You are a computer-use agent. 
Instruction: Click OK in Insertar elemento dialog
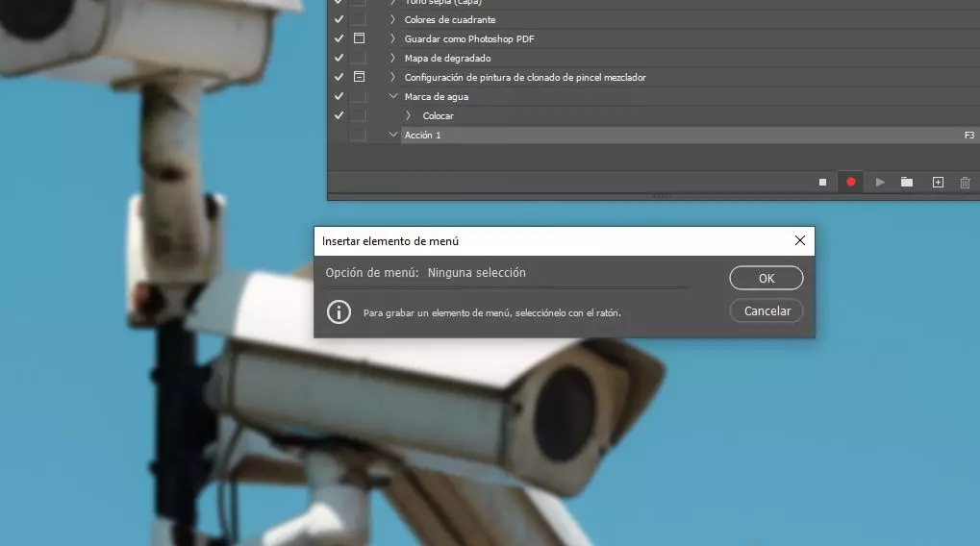coord(766,279)
